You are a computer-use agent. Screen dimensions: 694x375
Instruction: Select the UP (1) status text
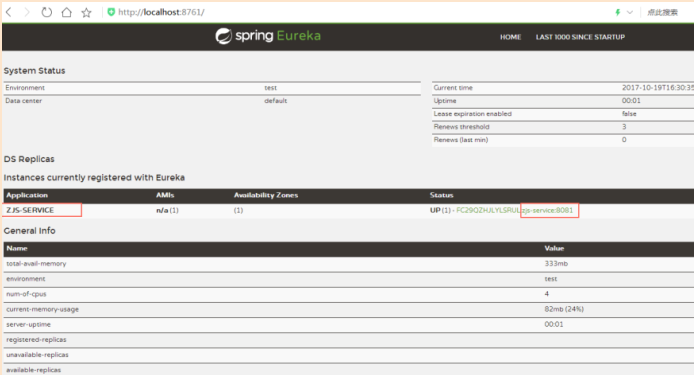click(440, 210)
